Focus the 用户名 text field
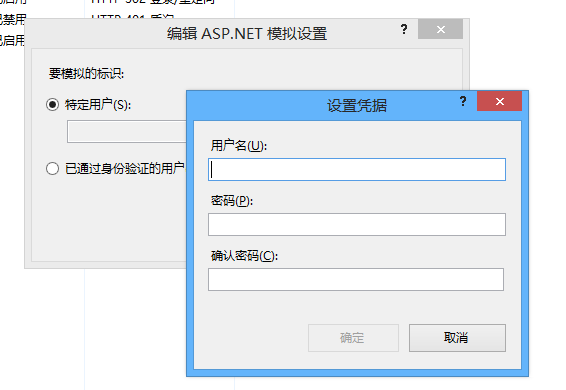 click(357, 169)
